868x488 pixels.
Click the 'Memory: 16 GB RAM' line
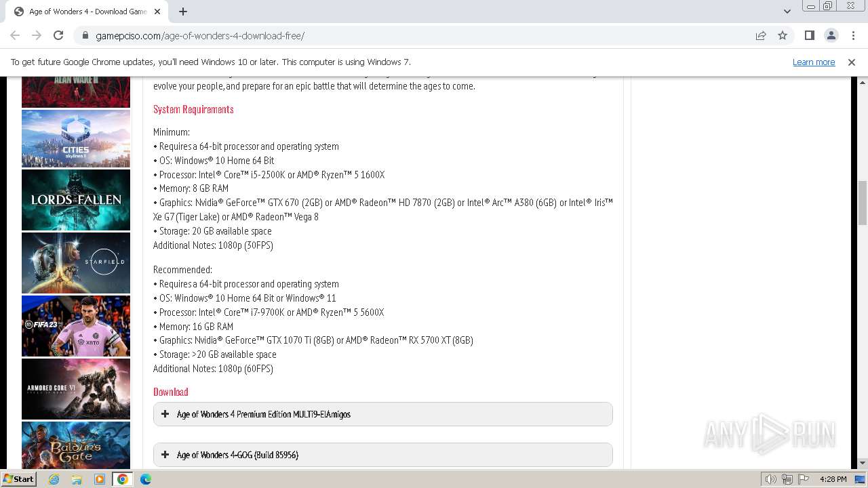point(193,326)
